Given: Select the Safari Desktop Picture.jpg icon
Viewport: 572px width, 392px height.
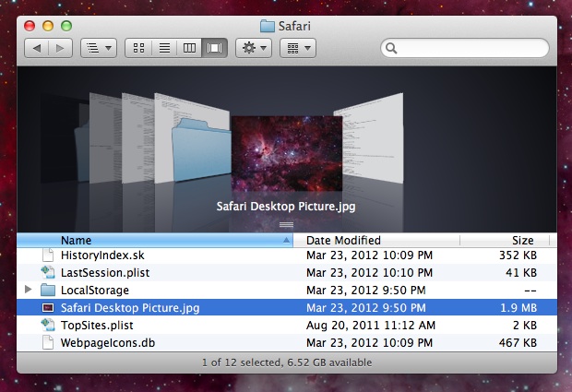Looking at the screenshot, I should [x=48, y=308].
